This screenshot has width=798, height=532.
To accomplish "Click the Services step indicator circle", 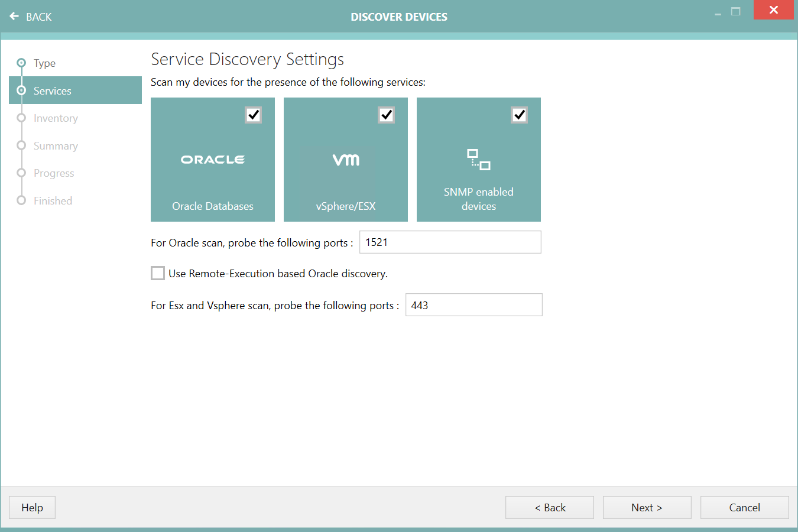I will (x=21, y=90).
